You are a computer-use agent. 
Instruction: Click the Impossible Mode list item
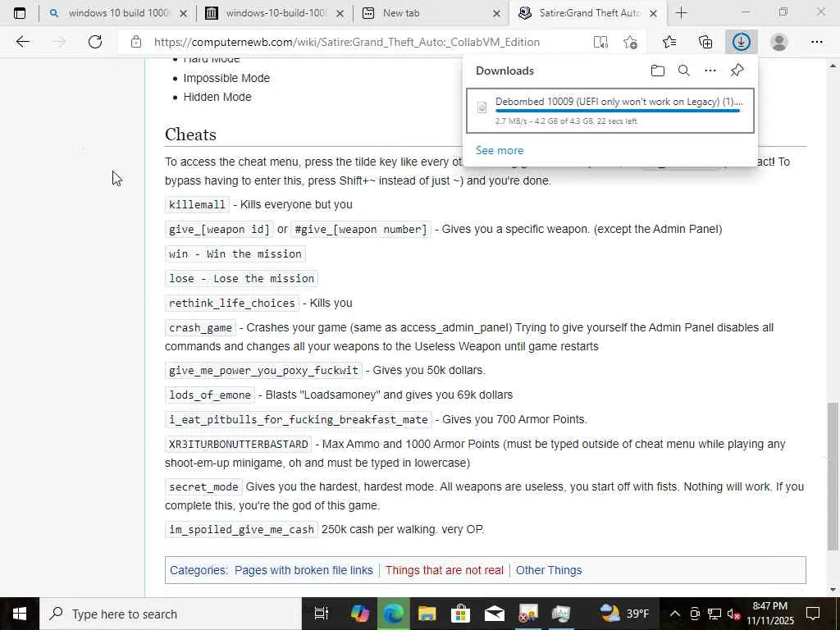click(x=226, y=78)
